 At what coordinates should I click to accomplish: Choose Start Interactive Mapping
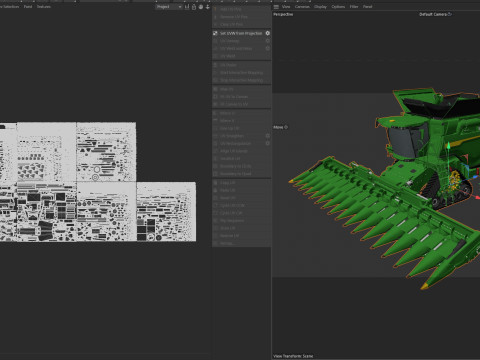pos(241,73)
